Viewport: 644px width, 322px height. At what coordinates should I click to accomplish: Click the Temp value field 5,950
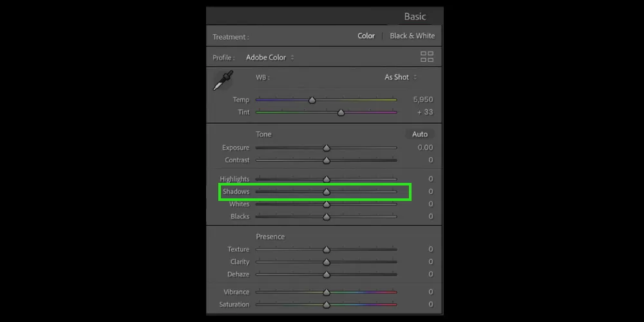coord(422,100)
